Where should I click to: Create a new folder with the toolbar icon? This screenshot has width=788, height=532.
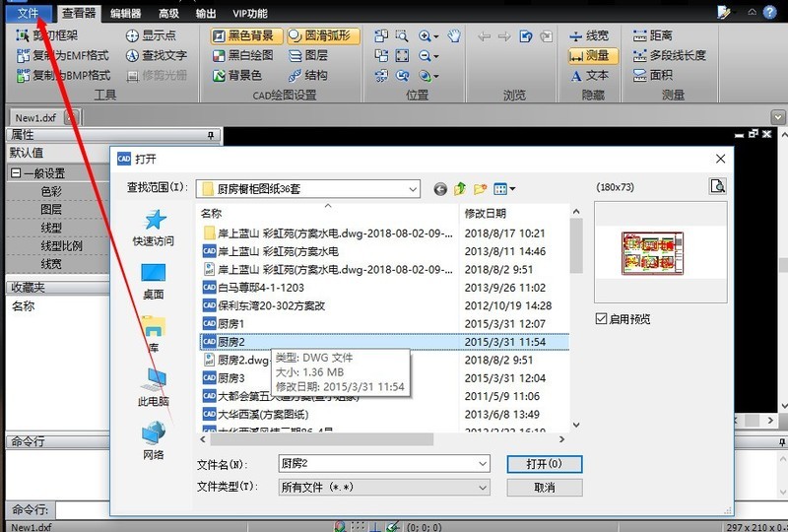[480, 188]
